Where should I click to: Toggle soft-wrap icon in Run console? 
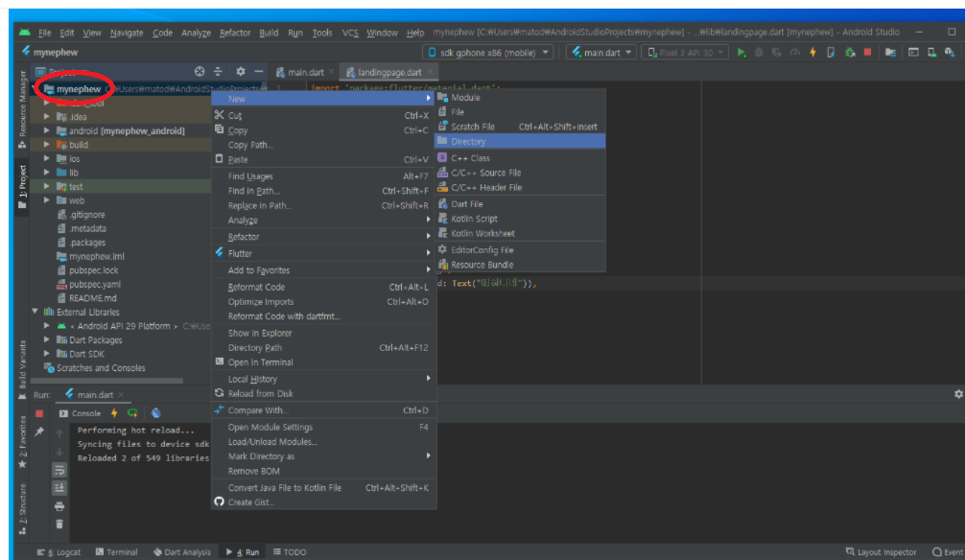(x=59, y=470)
